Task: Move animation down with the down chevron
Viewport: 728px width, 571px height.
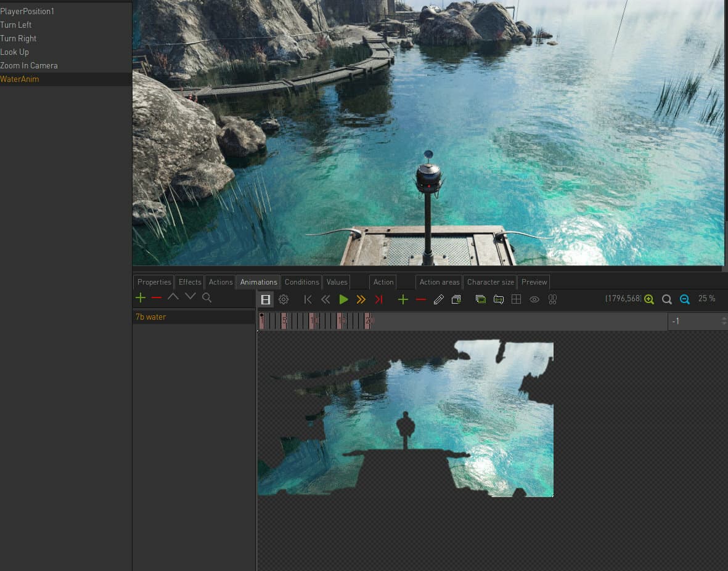Action: 190,296
